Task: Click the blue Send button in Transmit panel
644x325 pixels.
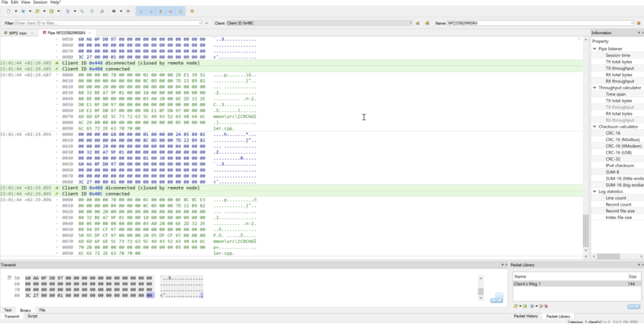Action: [497, 299]
